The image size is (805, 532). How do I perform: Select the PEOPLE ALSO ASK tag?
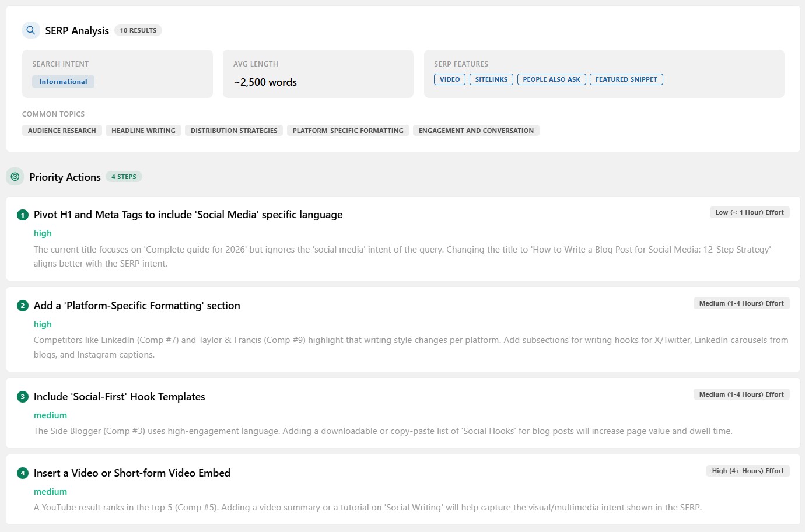(551, 79)
